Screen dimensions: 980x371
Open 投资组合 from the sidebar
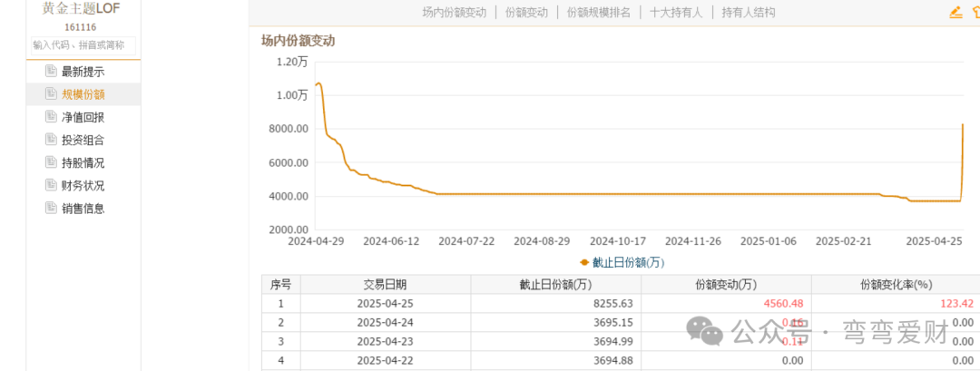83,140
